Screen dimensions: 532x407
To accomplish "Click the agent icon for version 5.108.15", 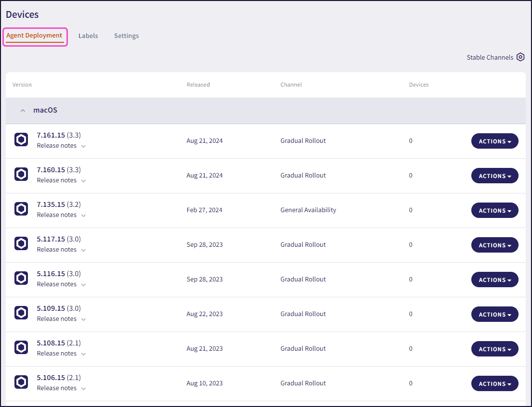I will pyautogui.click(x=21, y=347).
